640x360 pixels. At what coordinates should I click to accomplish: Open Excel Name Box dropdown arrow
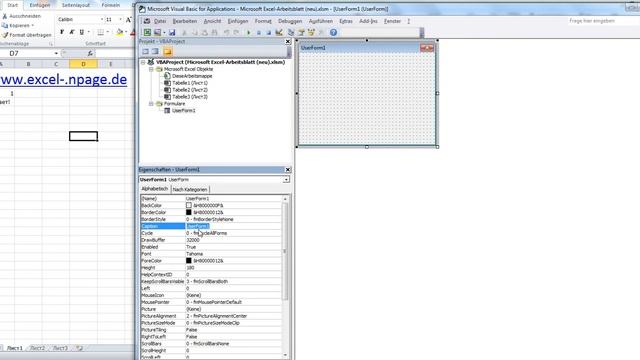[x=56, y=53]
